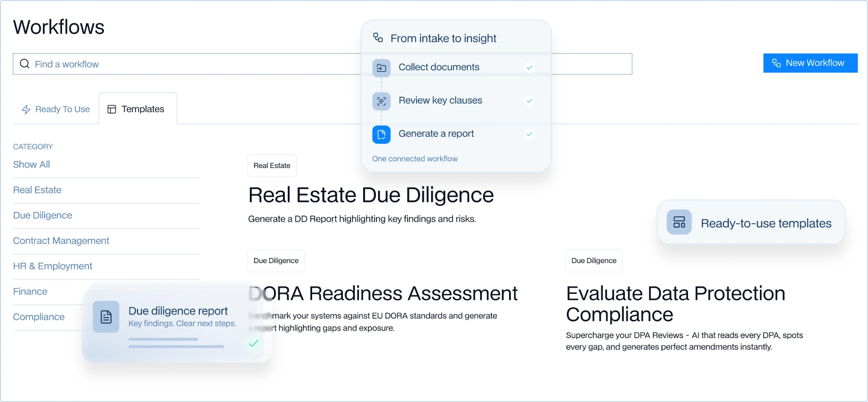Click the checkmark next to Generate a report

click(x=529, y=134)
